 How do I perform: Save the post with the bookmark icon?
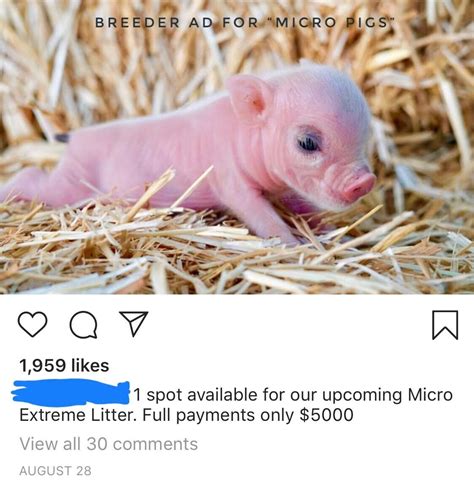[445, 325]
